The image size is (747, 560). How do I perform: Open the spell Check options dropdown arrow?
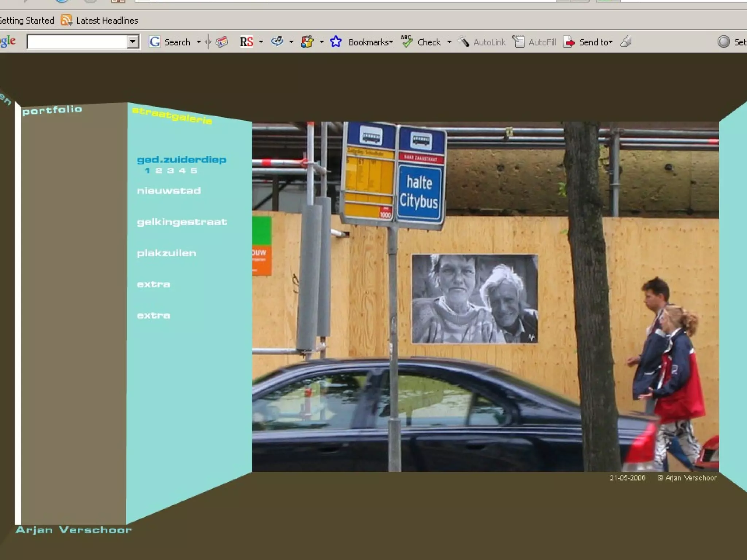449,42
